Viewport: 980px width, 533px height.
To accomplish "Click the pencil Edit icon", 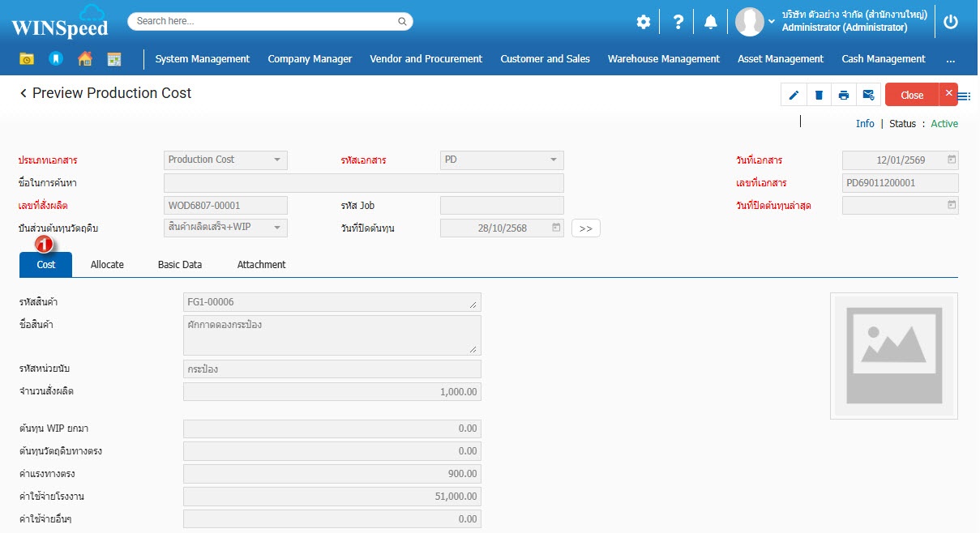I will point(794,96).
